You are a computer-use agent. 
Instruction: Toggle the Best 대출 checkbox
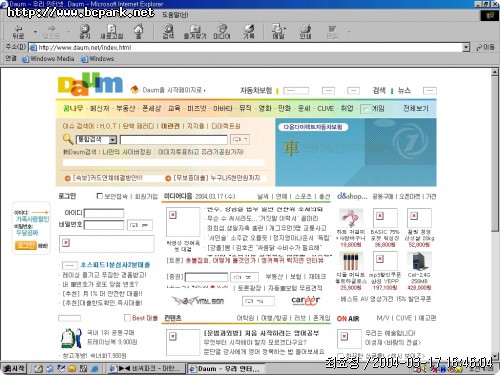127,318
